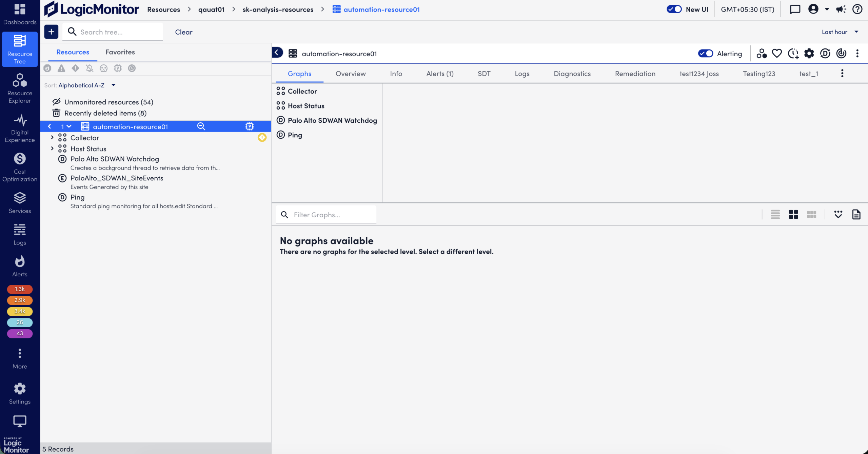Select the three-column grid view icon
The height and width of the screenshot is (454, 868).
[812, 215]
